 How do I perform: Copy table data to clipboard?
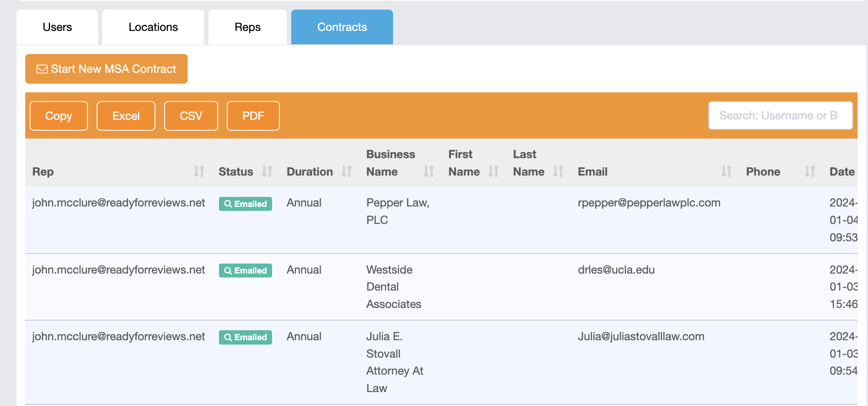click(59, 116)
